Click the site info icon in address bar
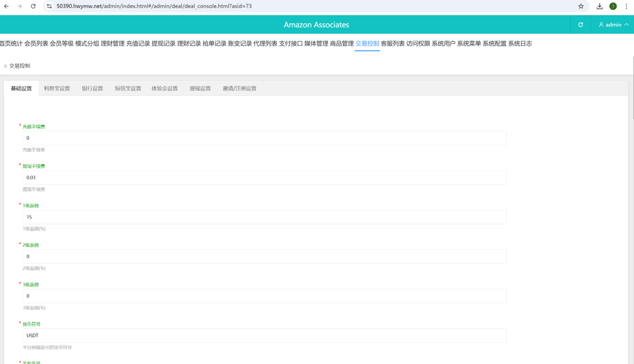The image size is (634, 364). (x=49, y=6)
